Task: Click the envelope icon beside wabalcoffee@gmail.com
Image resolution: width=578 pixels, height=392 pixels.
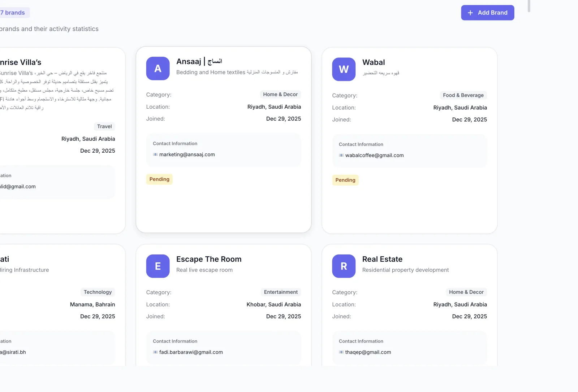Action: point(341,155)
